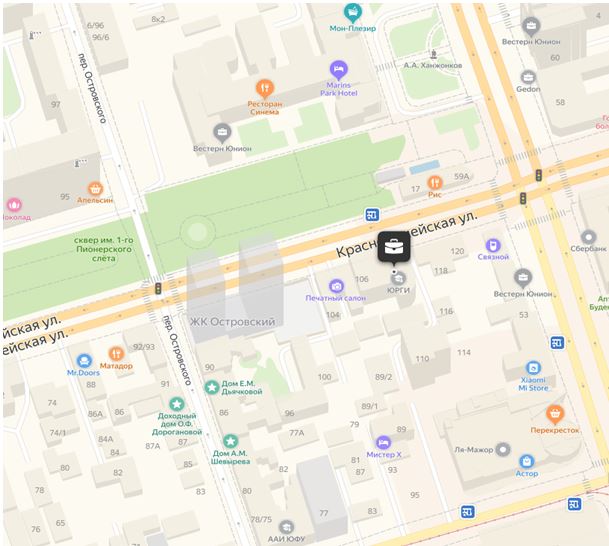Image resolution: width=609 pixels, height=546 pixels.
Task: Click the Апельсин shopping basket icon
Action: pyautogui.click(x=95, y=189)
